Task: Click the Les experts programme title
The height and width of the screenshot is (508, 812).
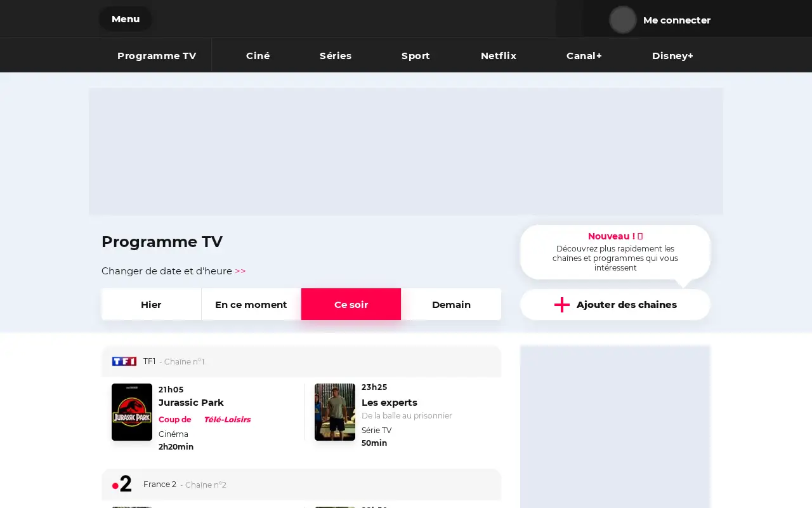Action: pyautogui.click(x=390, y=403)
